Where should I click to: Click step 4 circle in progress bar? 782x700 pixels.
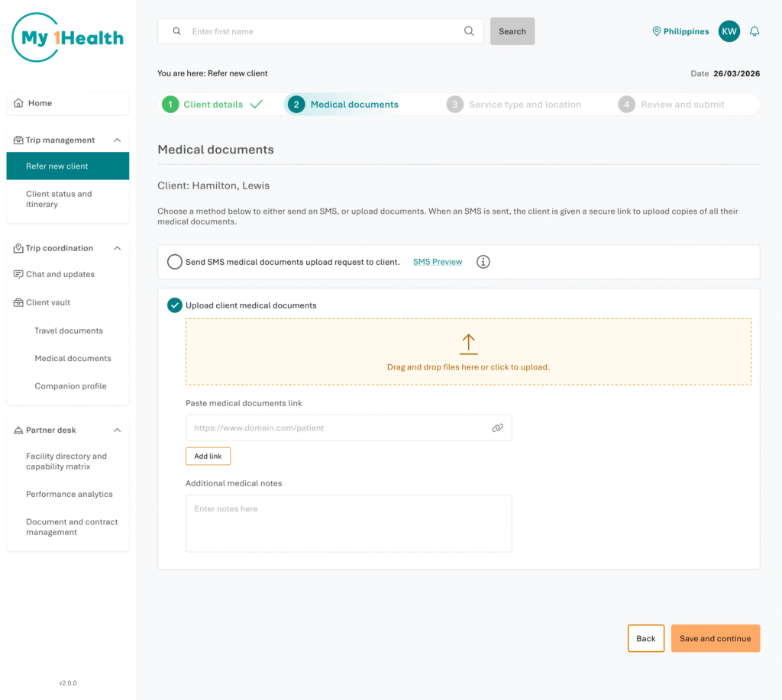(626, 105)
